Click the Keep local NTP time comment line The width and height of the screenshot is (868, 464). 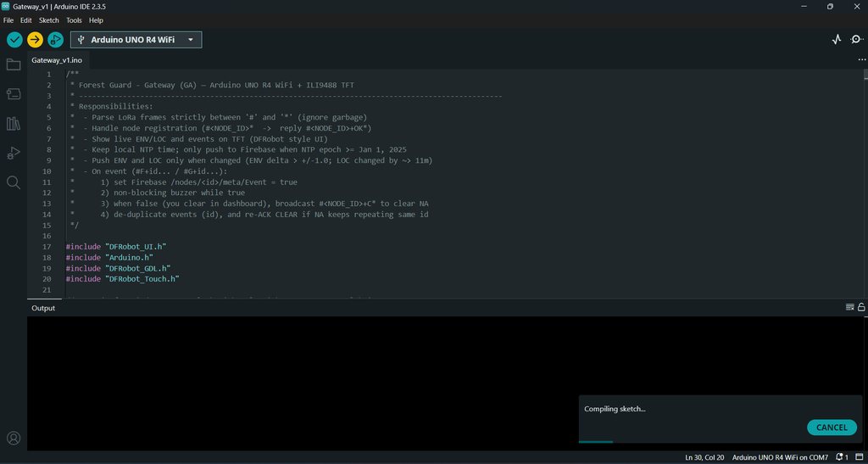238,149
